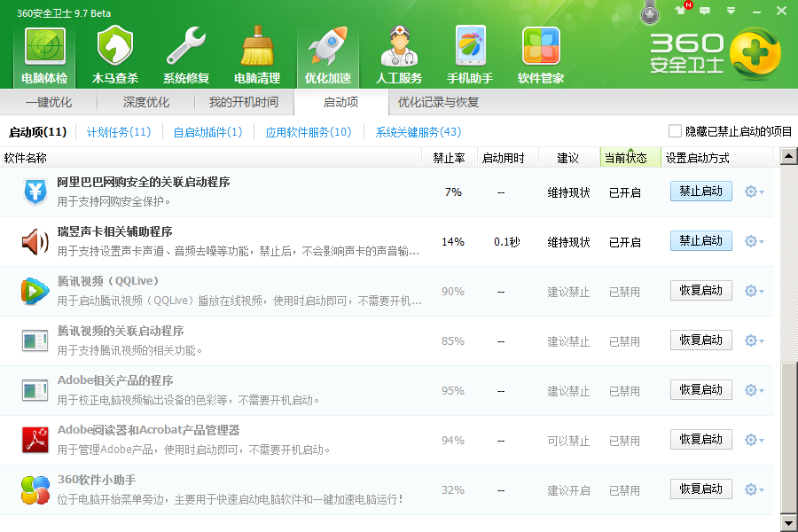
Task: Open gear dropdown for Adobe阅读器和Acrobat row
Action: (754, 440)
